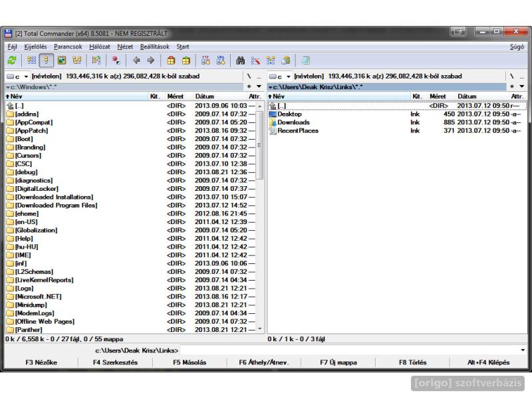
Task: Sort right panel by Név column
Action: click(339, 96)
